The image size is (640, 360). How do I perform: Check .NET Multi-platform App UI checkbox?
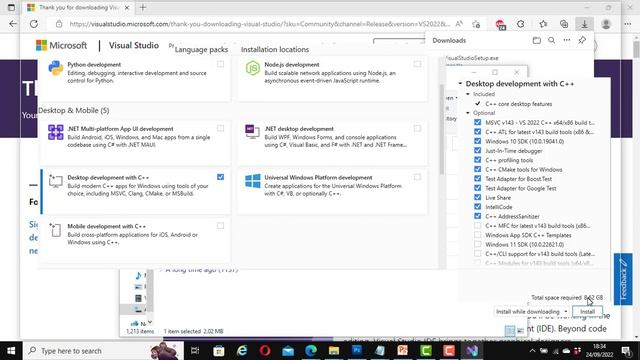pos(220,128)
